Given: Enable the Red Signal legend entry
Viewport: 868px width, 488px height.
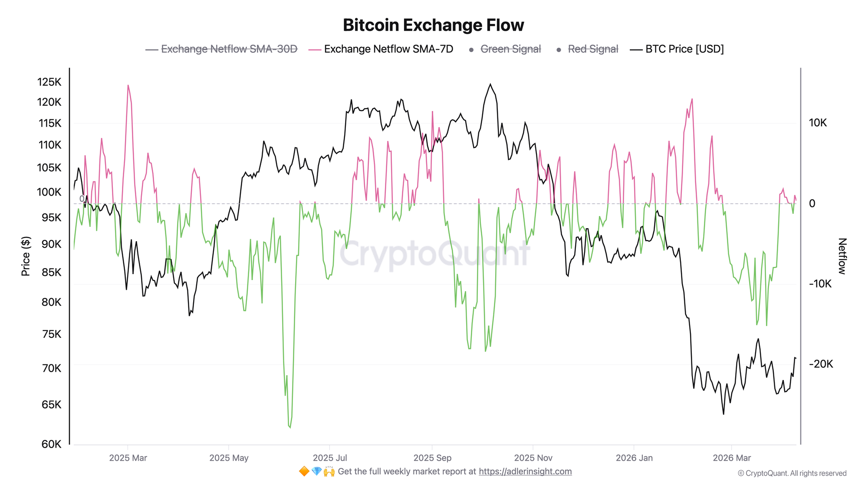Looking at the screenshot, I should coord(593,49).
